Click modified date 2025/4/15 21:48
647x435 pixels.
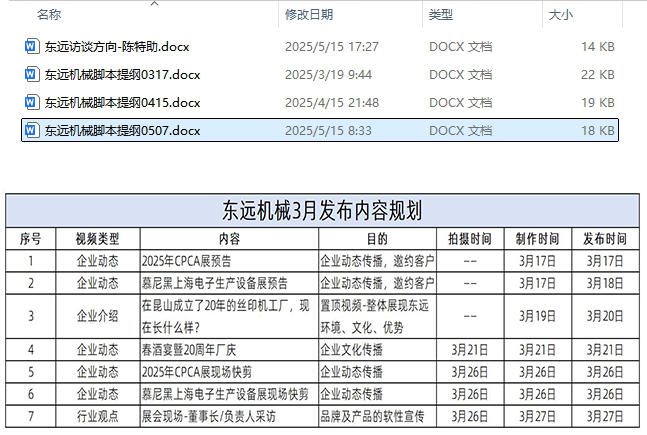(332, 103)
